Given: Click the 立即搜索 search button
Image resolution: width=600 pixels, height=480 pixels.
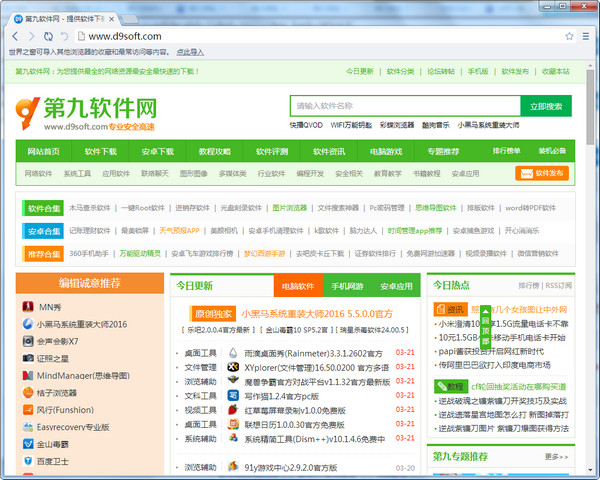Looking at the screenshot, I should [x=546, y=106].
